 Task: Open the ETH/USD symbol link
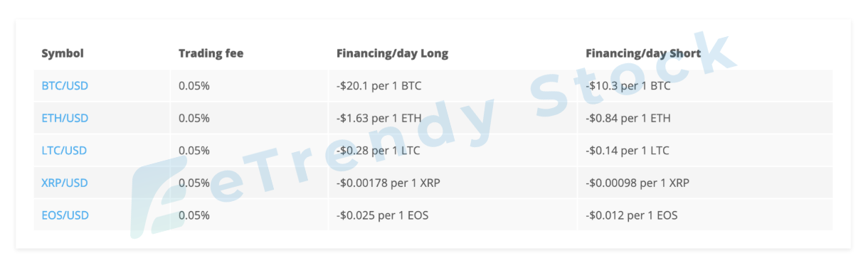pos(65,118)
